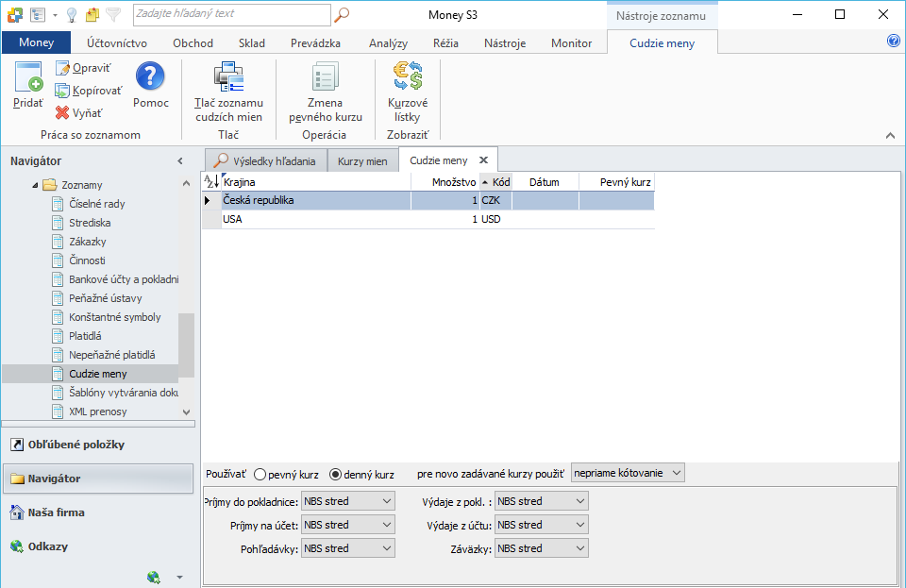Open the Obchod ribbon tab
Viewport: 906px width, 588px height.
click(193, 42)
